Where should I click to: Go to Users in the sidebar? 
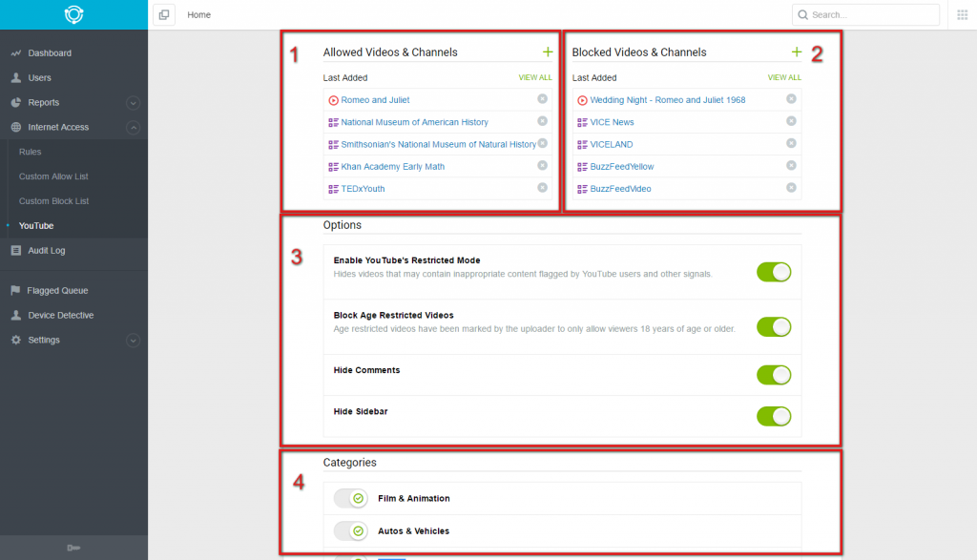(39, 78)
